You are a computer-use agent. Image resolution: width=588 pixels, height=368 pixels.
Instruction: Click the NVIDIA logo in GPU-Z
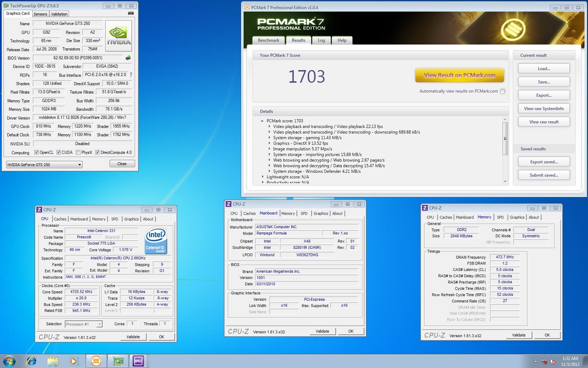point(119,36)
